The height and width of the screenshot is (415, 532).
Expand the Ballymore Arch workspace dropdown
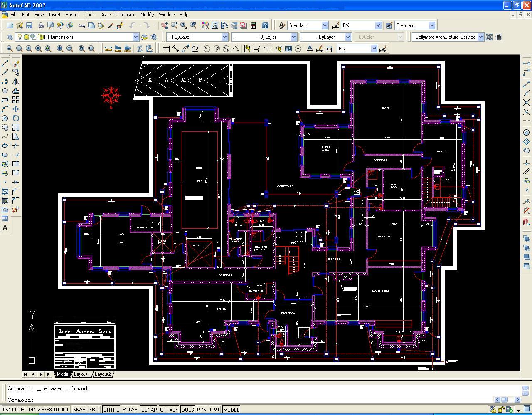[x=480, y=37]
